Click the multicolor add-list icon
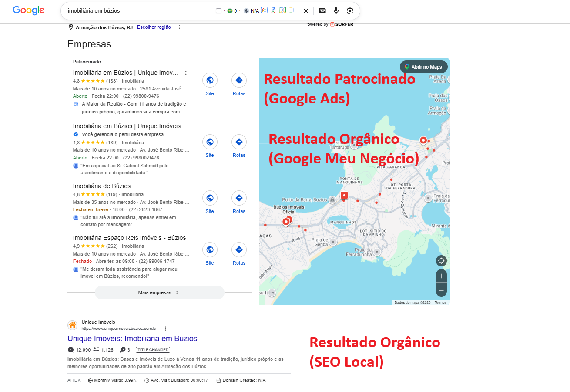This screenshot has height=392, width=570. [x=292, y=10]
